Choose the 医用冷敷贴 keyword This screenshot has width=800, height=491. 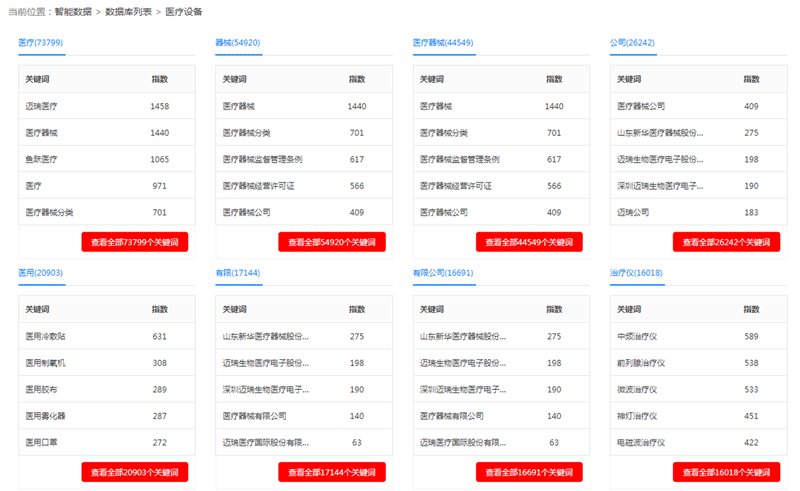point(46,336)
